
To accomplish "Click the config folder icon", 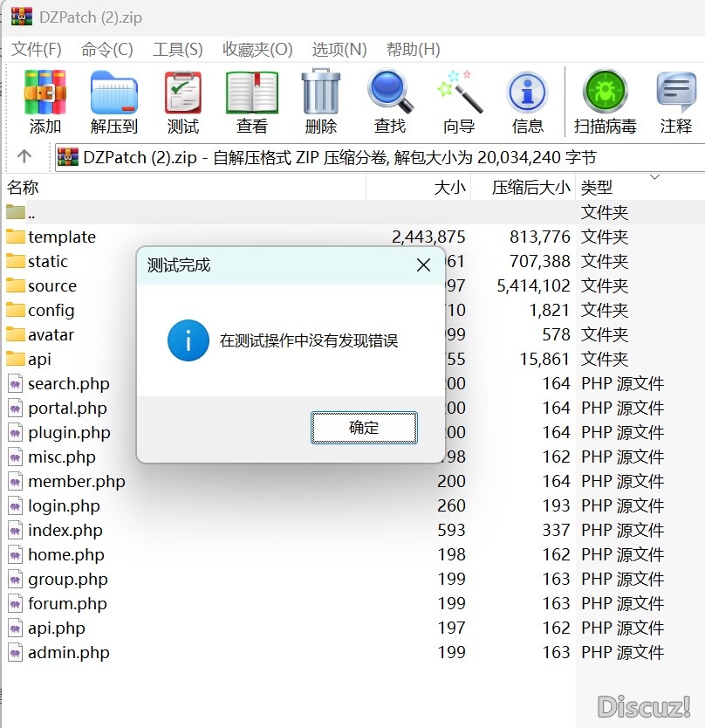I will pos(16,310).
